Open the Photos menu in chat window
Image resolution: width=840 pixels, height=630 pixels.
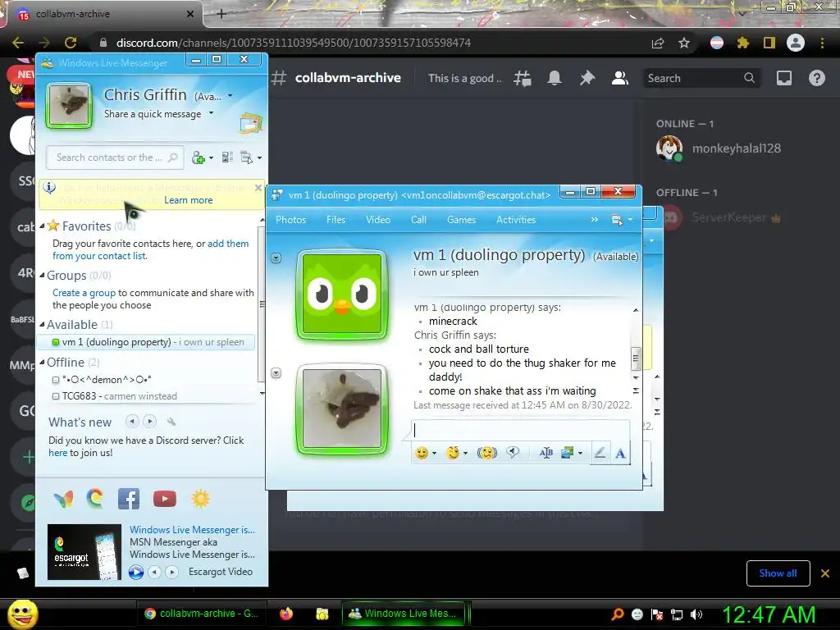click(x=291, y=220)
